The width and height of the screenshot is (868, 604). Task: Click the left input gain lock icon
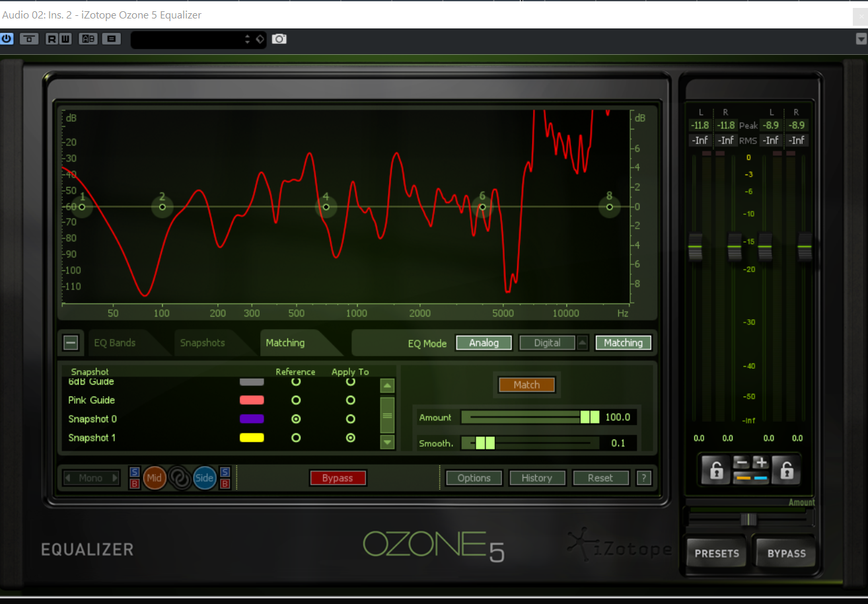(x=715, y=471)
